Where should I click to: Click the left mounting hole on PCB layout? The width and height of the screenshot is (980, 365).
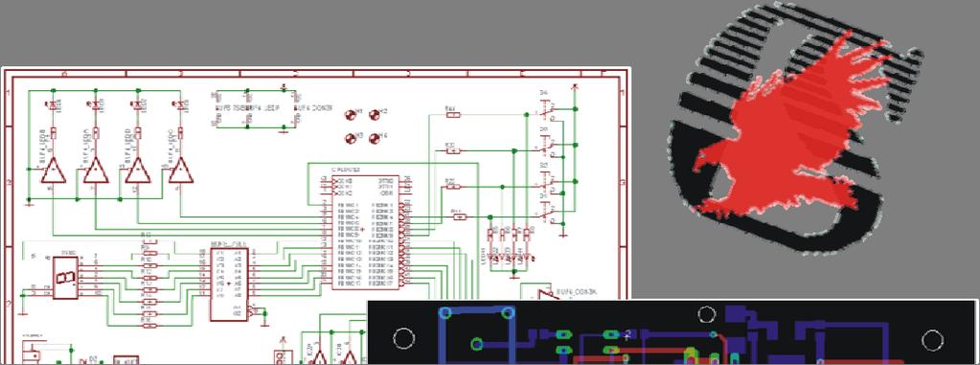click(x=403, y=339)
